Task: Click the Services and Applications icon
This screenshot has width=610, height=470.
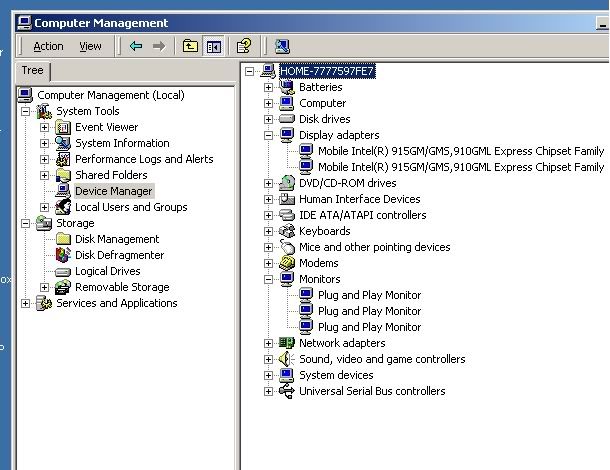Action: coord(44,303)
